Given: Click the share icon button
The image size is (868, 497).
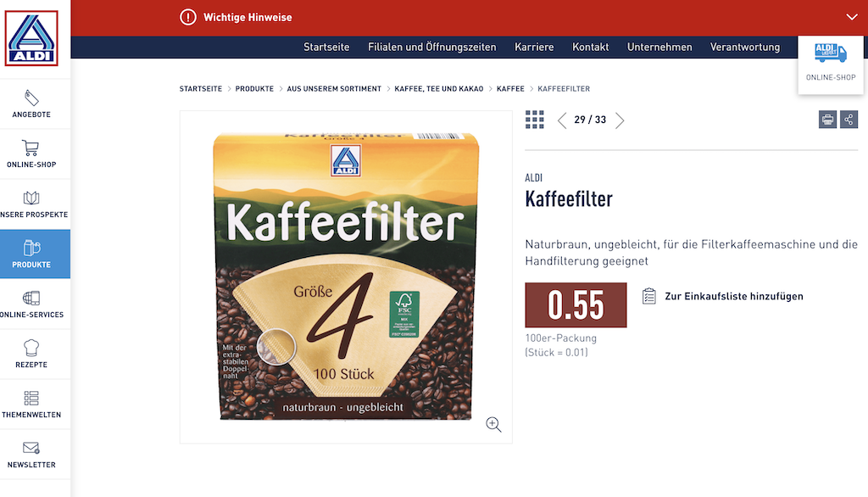Looking at the screenshot, I should [x=849, y=119].
